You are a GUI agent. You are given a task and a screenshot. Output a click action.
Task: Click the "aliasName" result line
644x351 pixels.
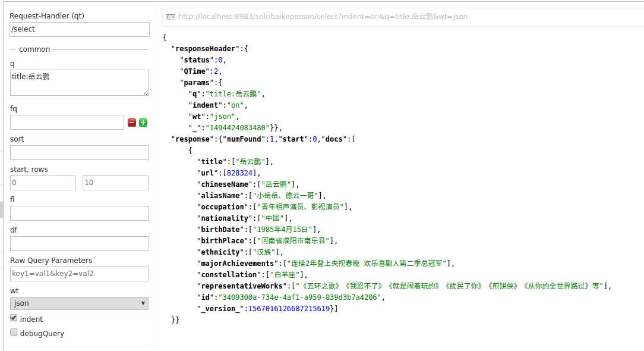pos(261,196)
